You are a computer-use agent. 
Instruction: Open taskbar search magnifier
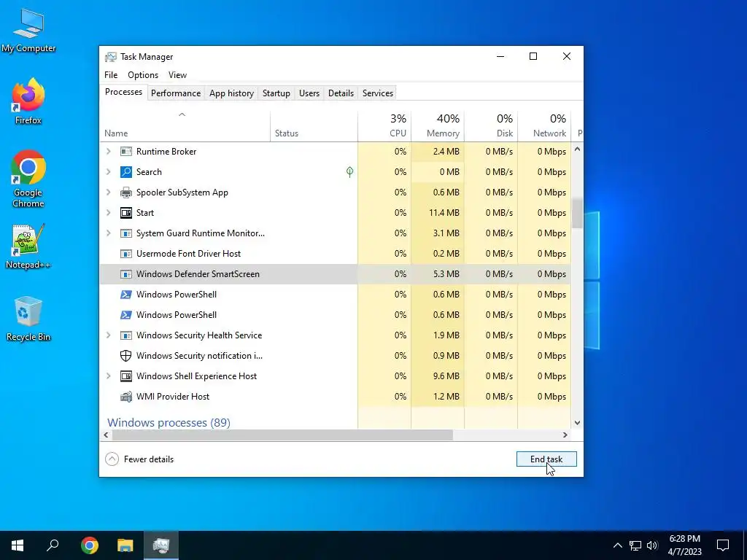pos(53,545)
